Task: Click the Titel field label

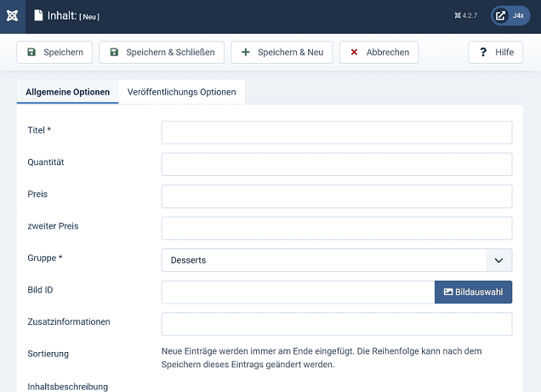Action: coord(39,130)
